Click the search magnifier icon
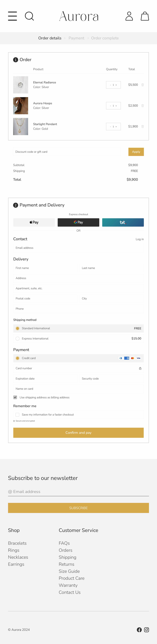Viewport: 157px width, 644px height. [29, 16]
